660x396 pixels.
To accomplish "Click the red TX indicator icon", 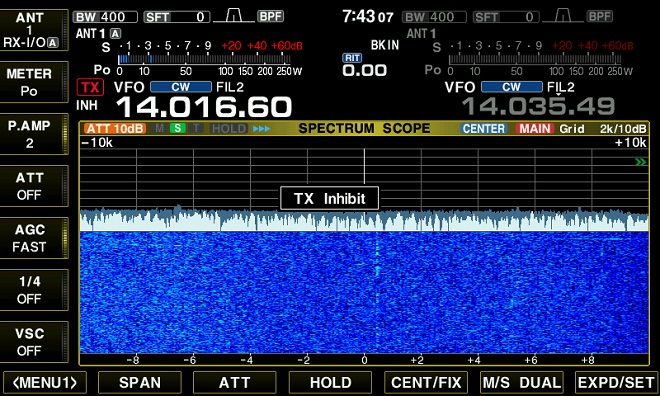I will pos(90,88).
